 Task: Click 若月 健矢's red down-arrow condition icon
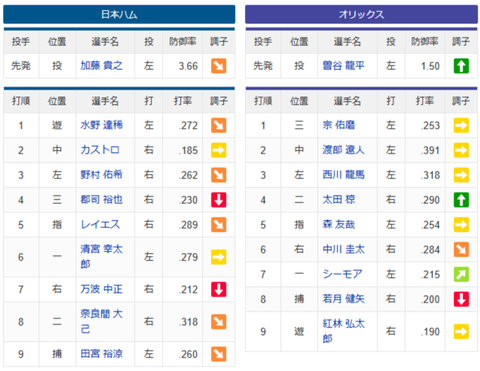[x=461, y=299]
